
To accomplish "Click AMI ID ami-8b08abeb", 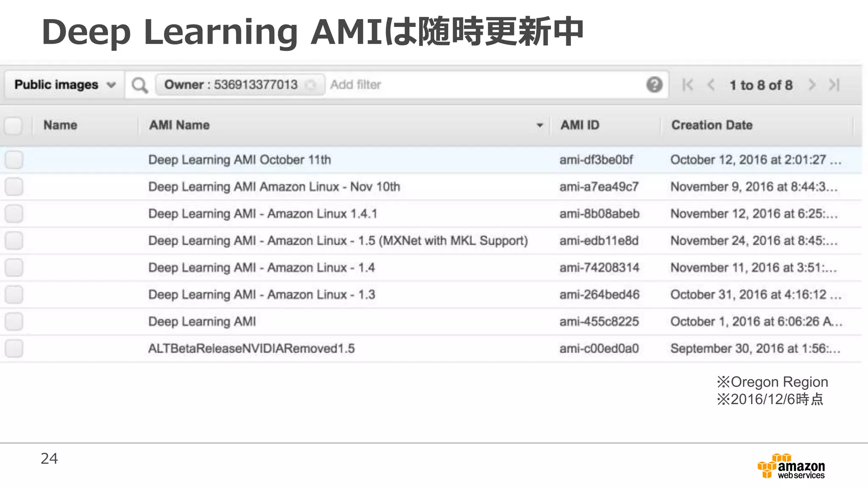I will (599, 214).
